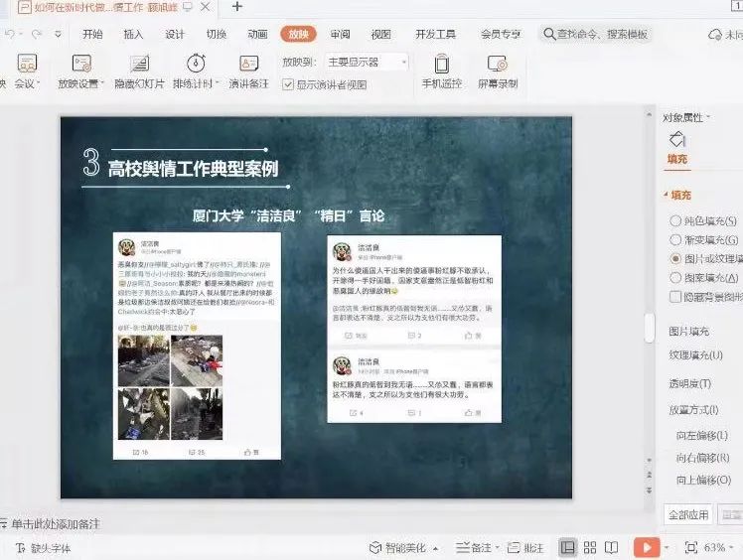Click the monitor icon on document tab
The image size is (743, 560).
[x=188, y=7]
